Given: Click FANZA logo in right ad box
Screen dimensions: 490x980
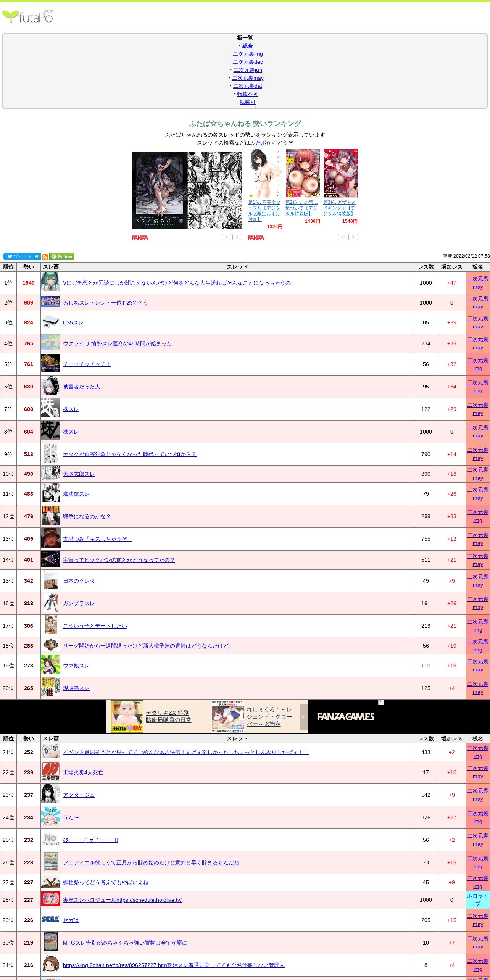Looking at the screenshot, I should click(256, 238).
